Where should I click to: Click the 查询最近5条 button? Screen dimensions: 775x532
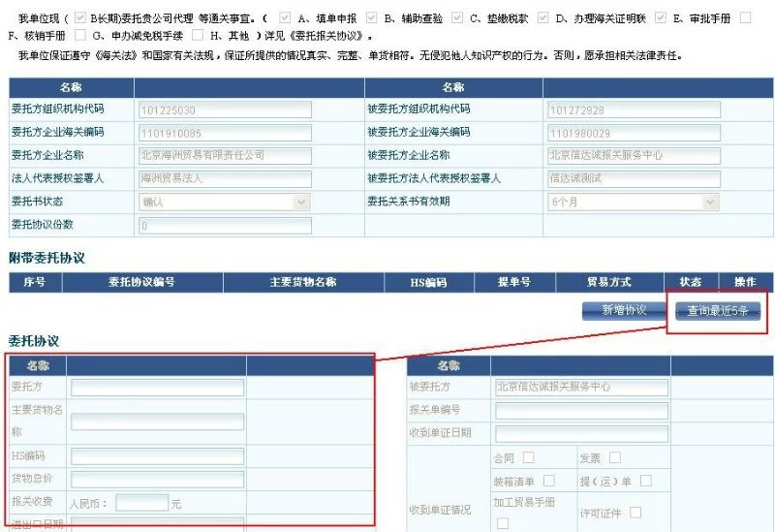click(718, 311)
